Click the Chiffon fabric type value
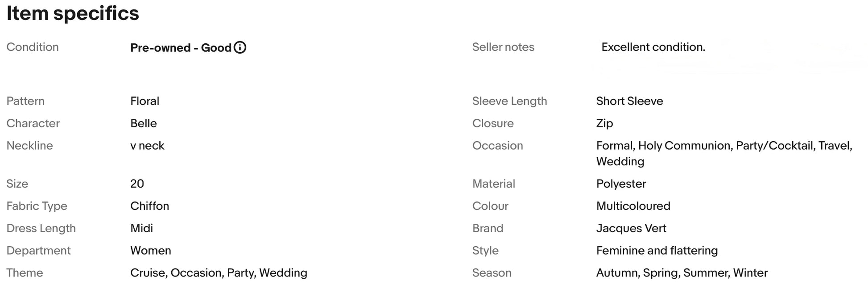The image size is (868, 289). [x=149, y=206]
